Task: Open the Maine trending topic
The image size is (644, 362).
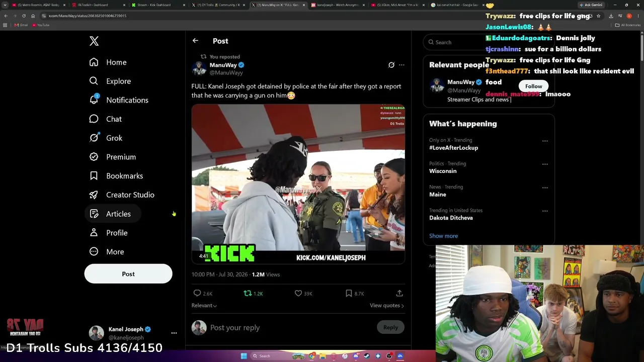Action: click(x=438, y=195)
